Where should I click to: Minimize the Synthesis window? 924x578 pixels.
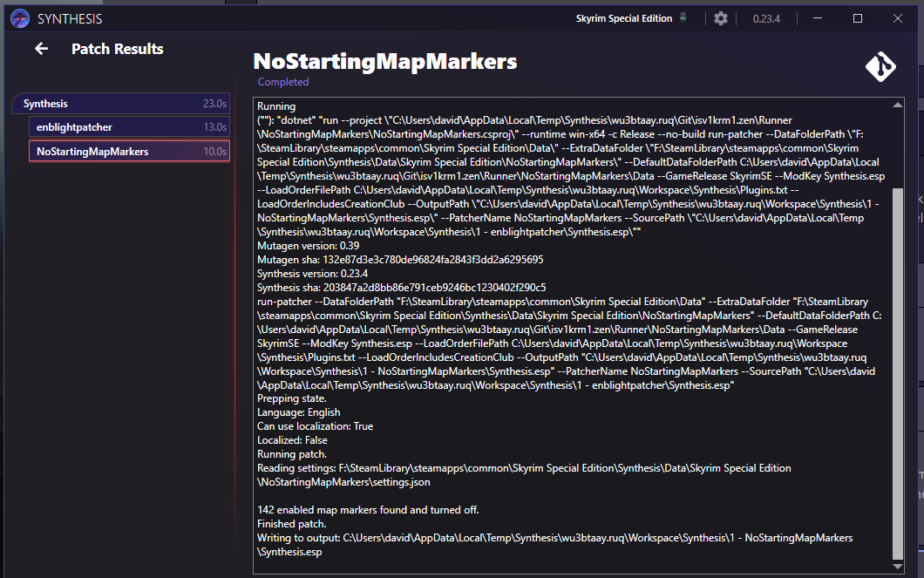click(x=818, y=18)
